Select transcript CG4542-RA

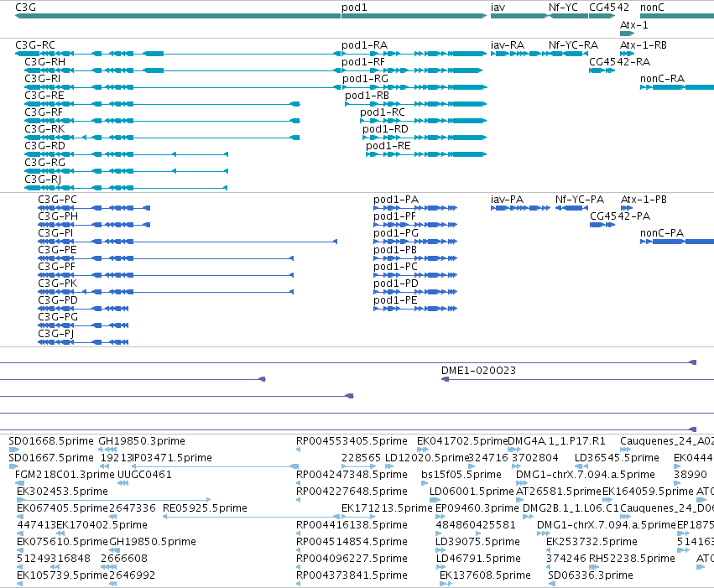602,70
